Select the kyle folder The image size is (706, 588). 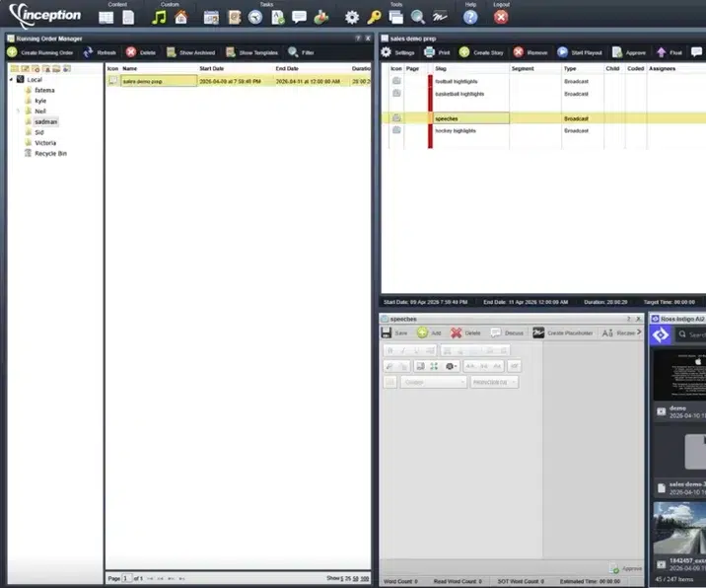(x=40, y=101)
